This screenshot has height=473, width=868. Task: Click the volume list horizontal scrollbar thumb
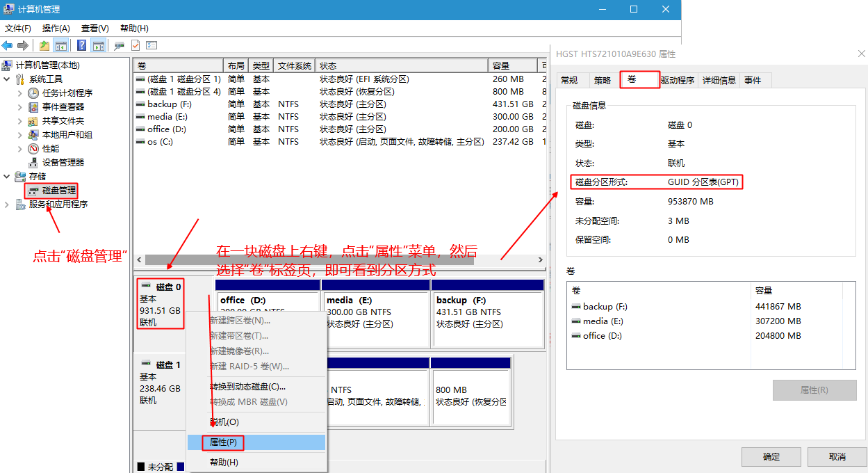tap(309, 259)
